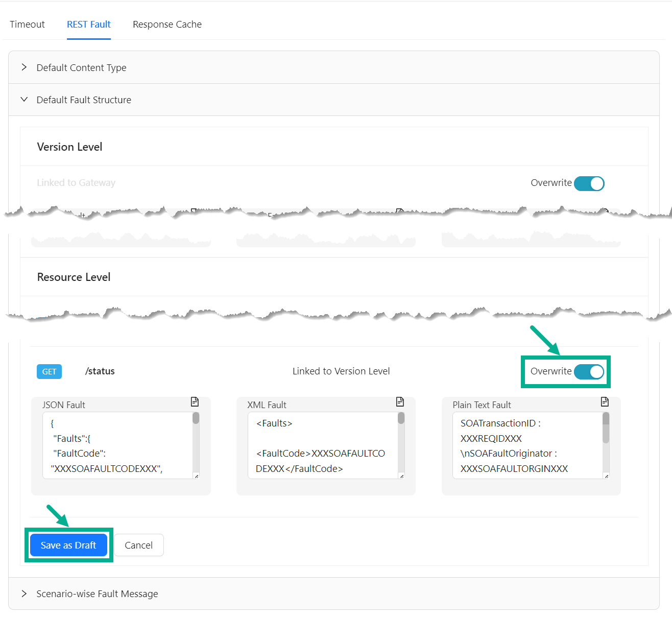Click inside the XML Fault text area
672x617 pixels.
(x=322, y=445)
